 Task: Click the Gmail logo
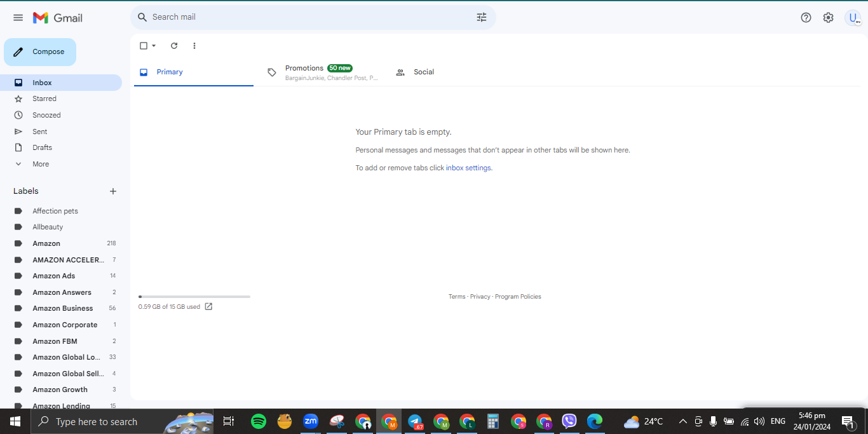58,18
